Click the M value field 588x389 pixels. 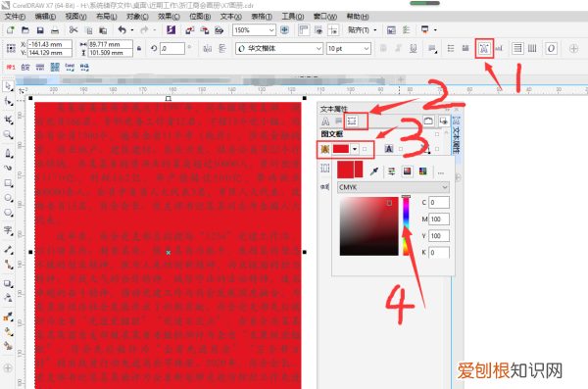tap(439, 219)
